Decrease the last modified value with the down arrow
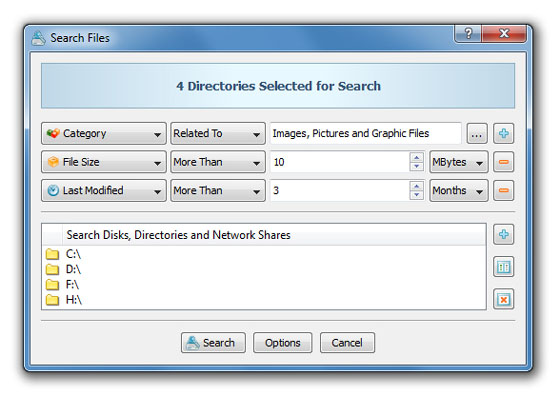Screen dimensions: 560x396 (416, 195)
